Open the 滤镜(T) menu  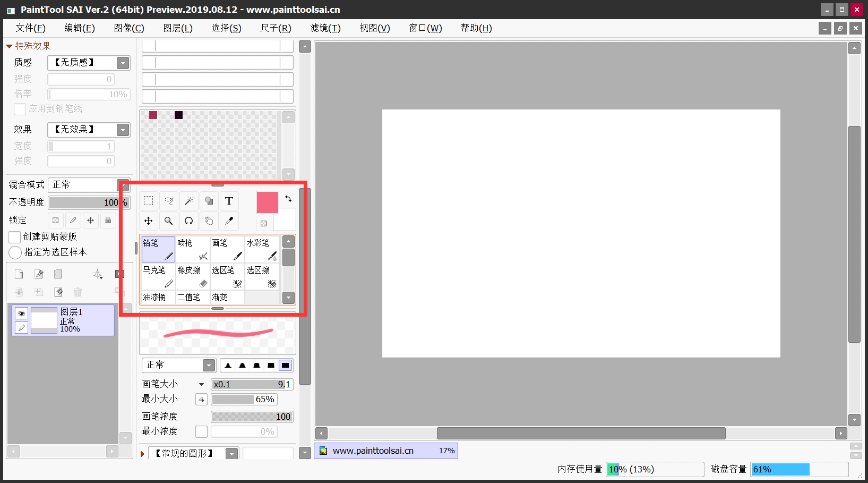point(325,28)
